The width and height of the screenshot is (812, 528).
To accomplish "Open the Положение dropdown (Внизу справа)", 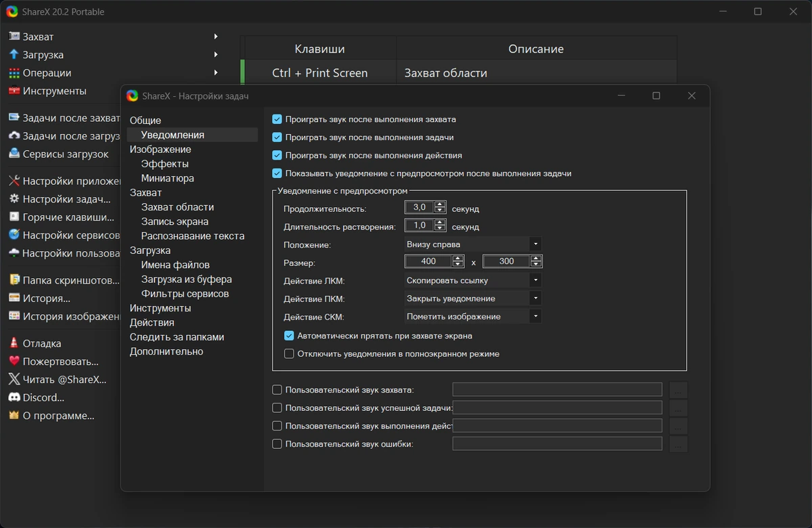I will (x=472, y=244).
